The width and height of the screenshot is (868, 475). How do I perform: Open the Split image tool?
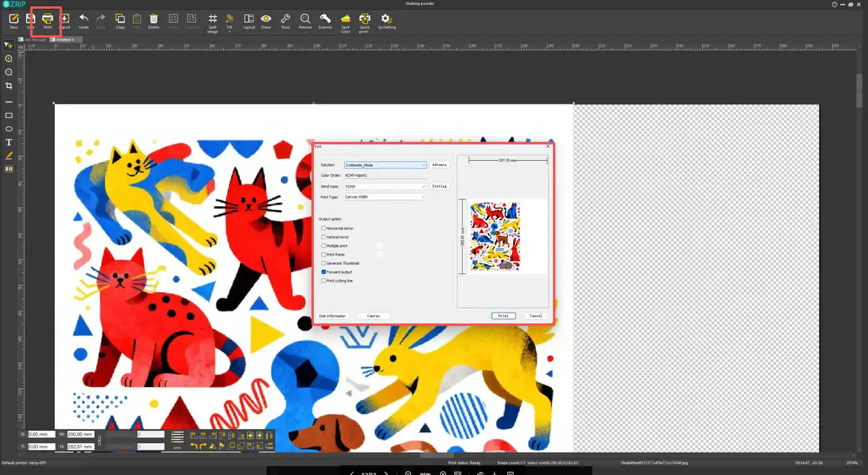[212, 23]
